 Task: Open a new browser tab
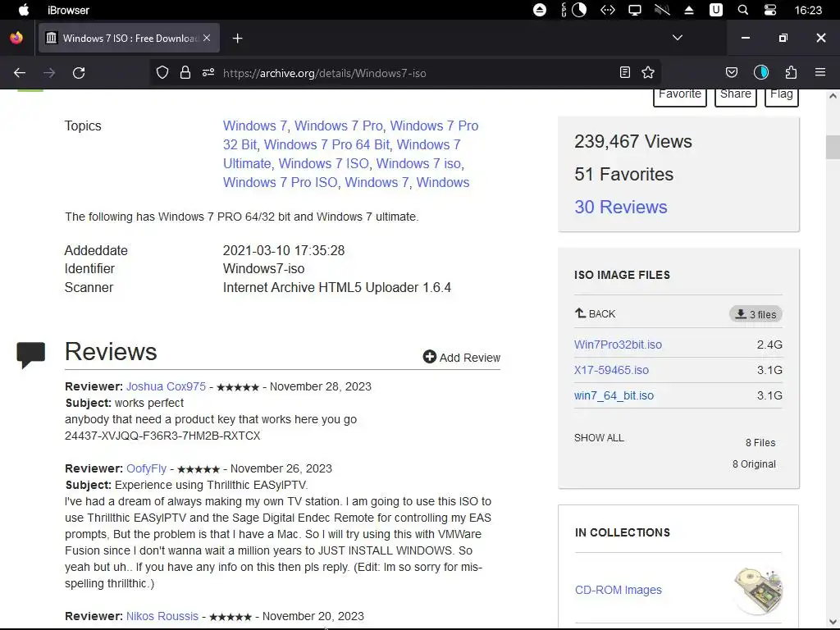pyautogui.click(x=238, y=38)
